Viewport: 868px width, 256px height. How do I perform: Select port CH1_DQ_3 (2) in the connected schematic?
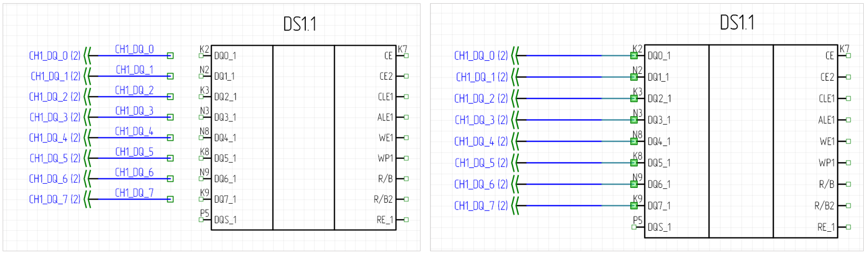click(x=481, y=120)
